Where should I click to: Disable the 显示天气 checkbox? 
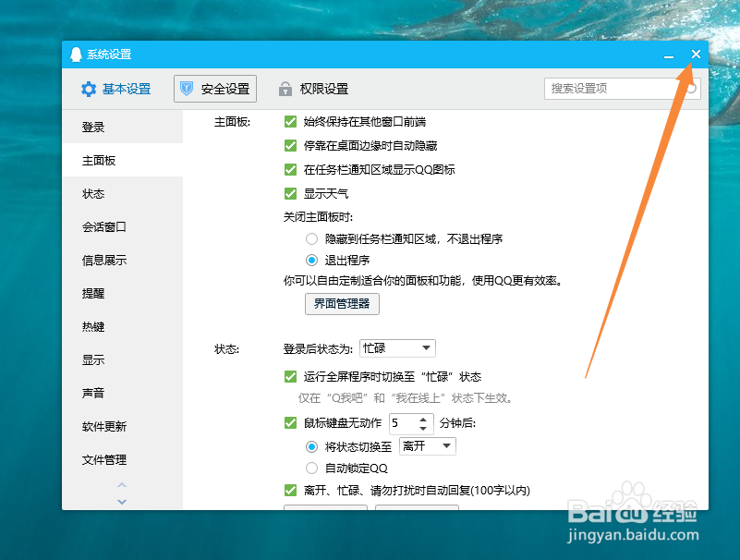[291, 193]
